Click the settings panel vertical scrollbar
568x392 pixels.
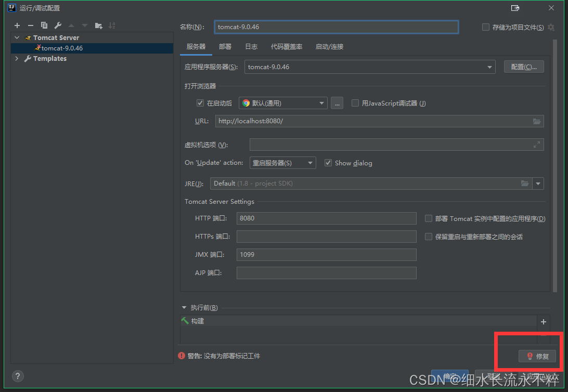(555, 166)
